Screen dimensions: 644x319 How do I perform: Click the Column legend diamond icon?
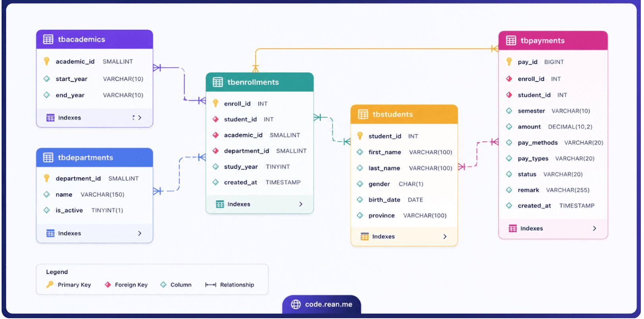click(163, 284)
